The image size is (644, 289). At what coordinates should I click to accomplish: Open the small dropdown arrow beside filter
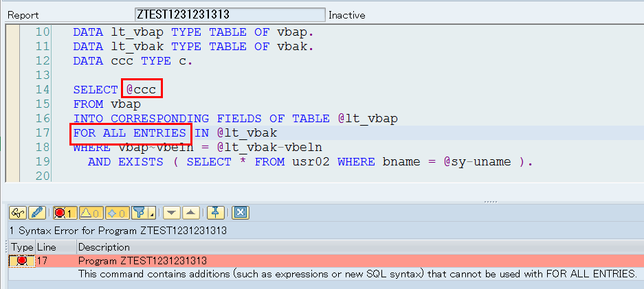click(x=153, y=213)
